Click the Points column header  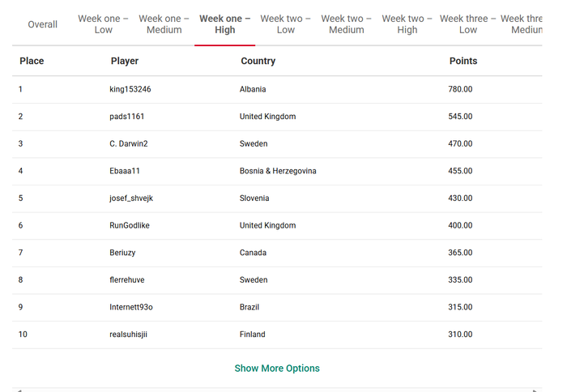point(463,61)
